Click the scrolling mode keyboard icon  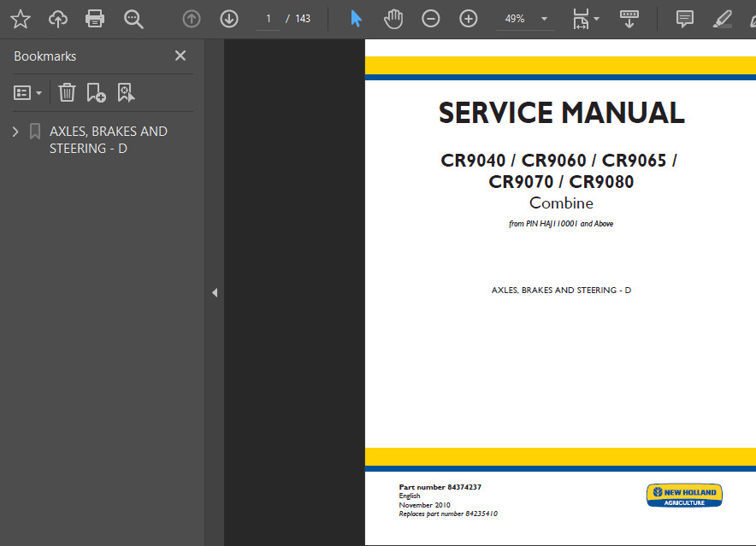coord(629,20)
